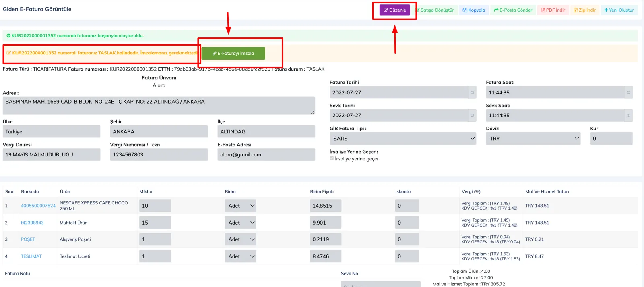The width and height of the screenshot is (644, 287).
Task: Download PDF with PDF İndir
Action: pyautogui.click(x=553, y=10)
